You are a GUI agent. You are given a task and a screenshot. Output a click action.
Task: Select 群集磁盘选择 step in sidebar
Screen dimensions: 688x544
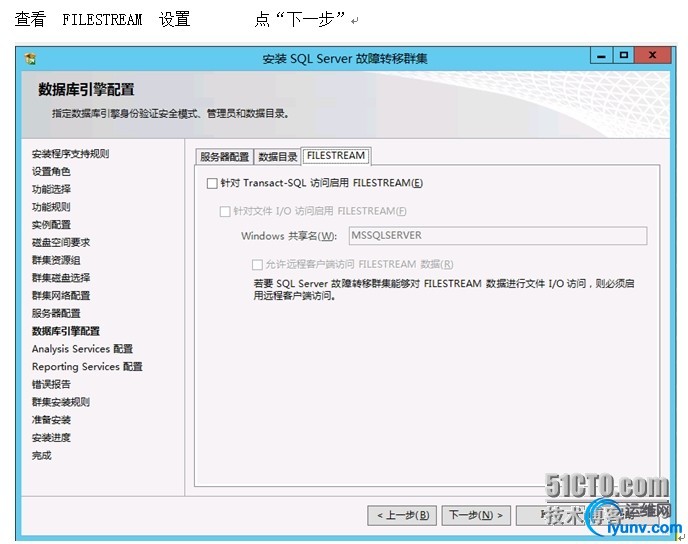pyautogui.click(x=61, y=278)
